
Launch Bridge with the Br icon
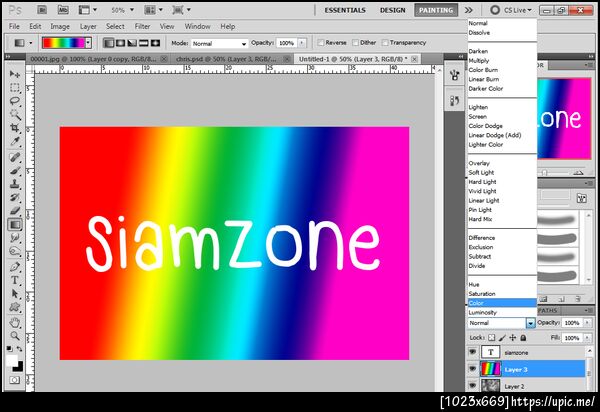click(42, 10)
